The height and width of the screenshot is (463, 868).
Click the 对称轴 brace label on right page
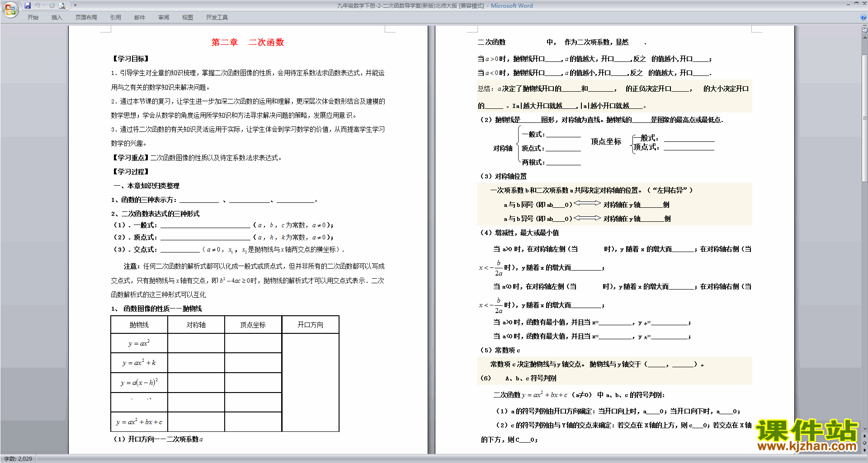[503, 148]
